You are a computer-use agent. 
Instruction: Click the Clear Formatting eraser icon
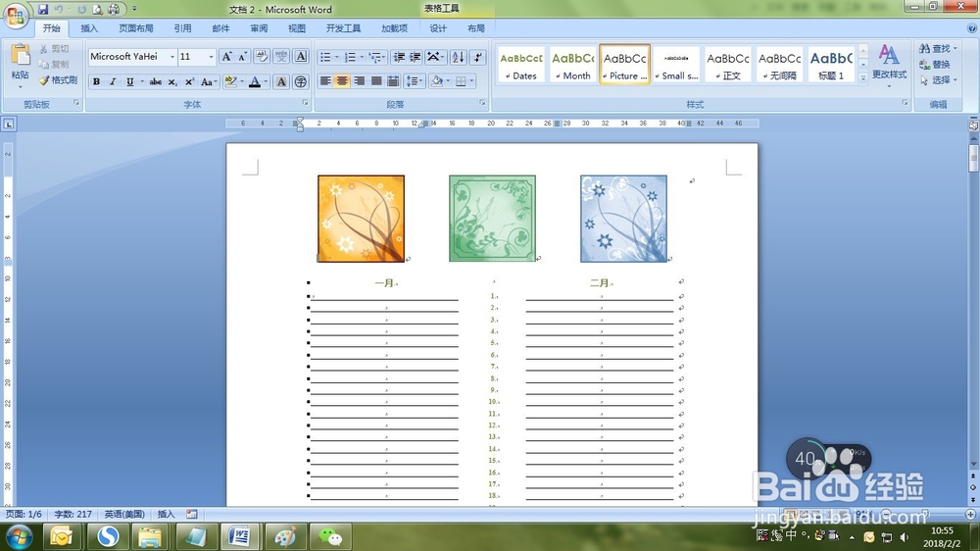click(x=262, y=57)
